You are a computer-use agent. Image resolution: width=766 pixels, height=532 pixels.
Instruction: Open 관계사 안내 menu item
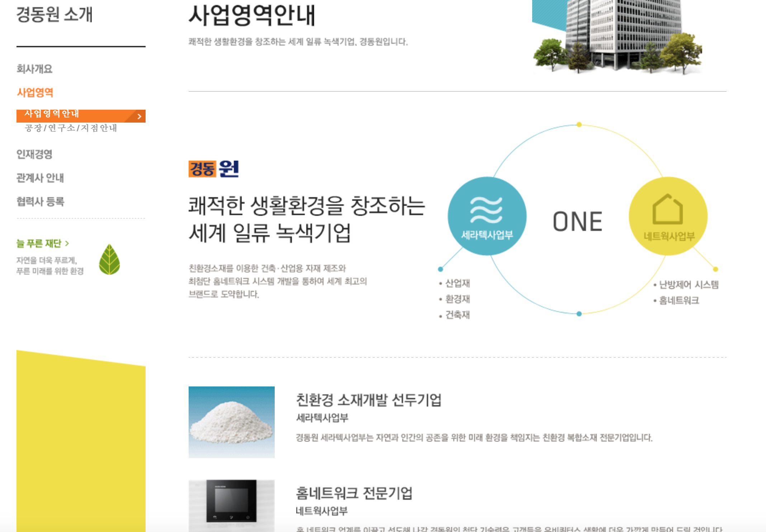[x=40, y=178]
